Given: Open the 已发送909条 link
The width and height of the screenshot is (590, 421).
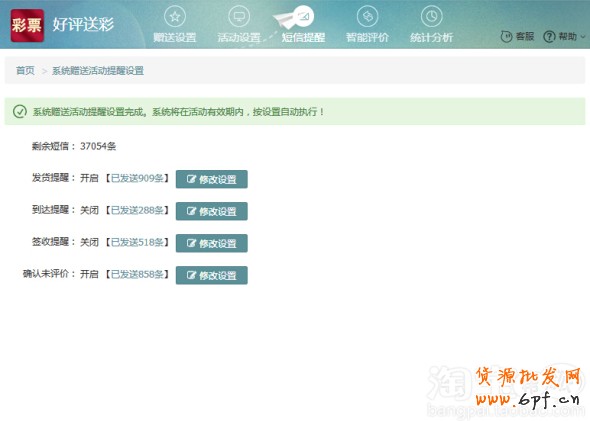Looking at the screenshot, I should point(137,178).
